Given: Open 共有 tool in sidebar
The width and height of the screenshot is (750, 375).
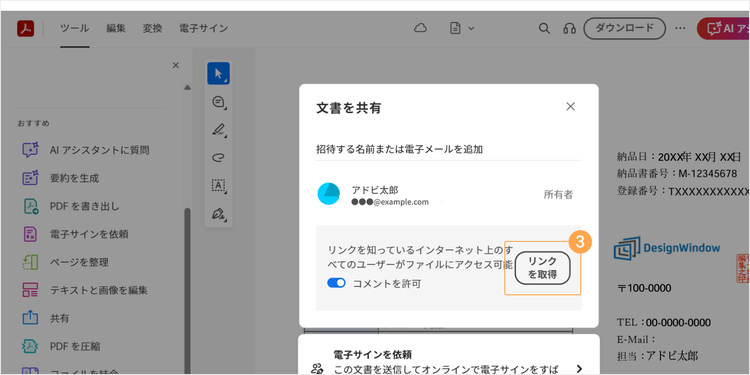Looking at the screenshot, I should tap(45, 318).
